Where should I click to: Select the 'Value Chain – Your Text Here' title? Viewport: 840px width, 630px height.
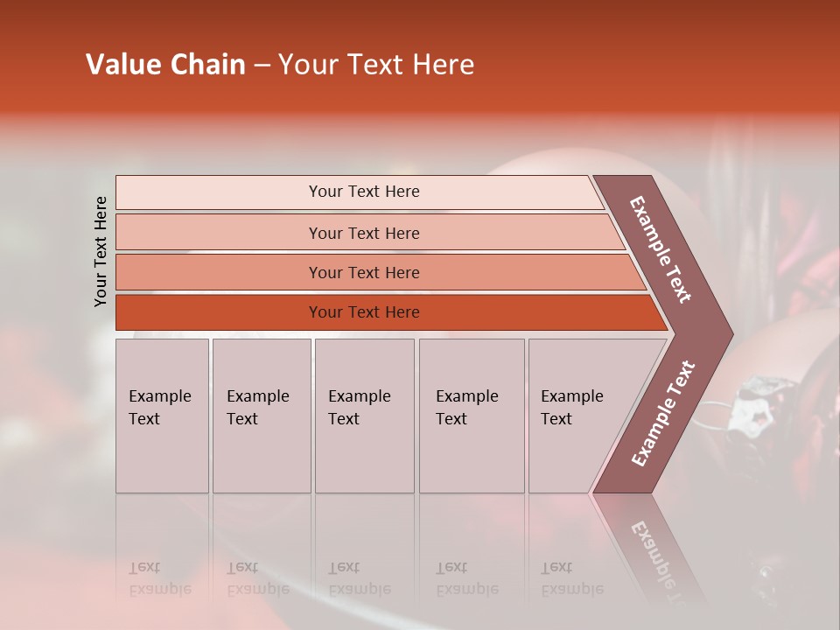(x=280, y=64)
